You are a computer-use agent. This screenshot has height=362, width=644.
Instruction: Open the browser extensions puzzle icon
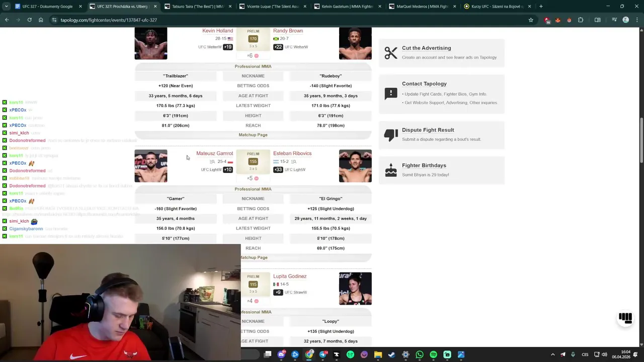click(581, 20)
